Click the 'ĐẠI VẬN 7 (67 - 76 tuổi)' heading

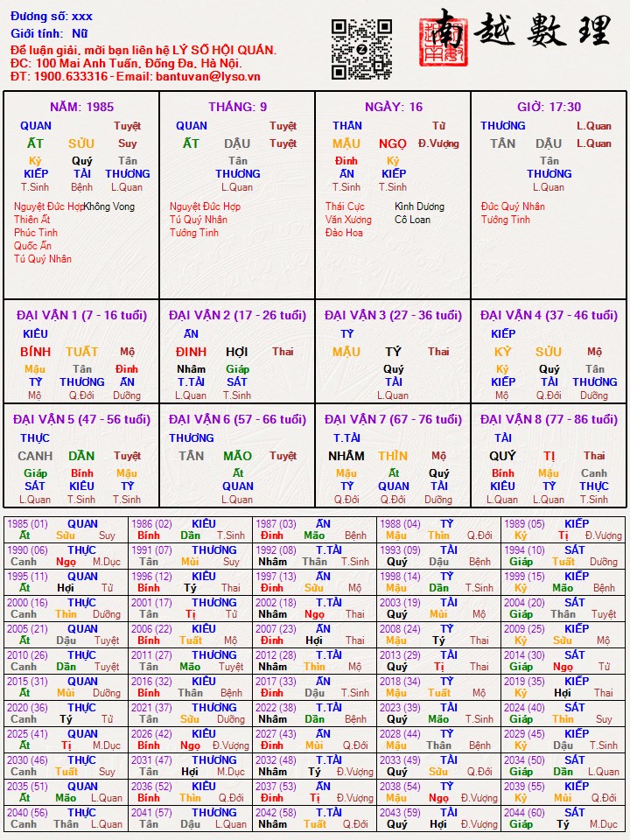tap(393, 419)
